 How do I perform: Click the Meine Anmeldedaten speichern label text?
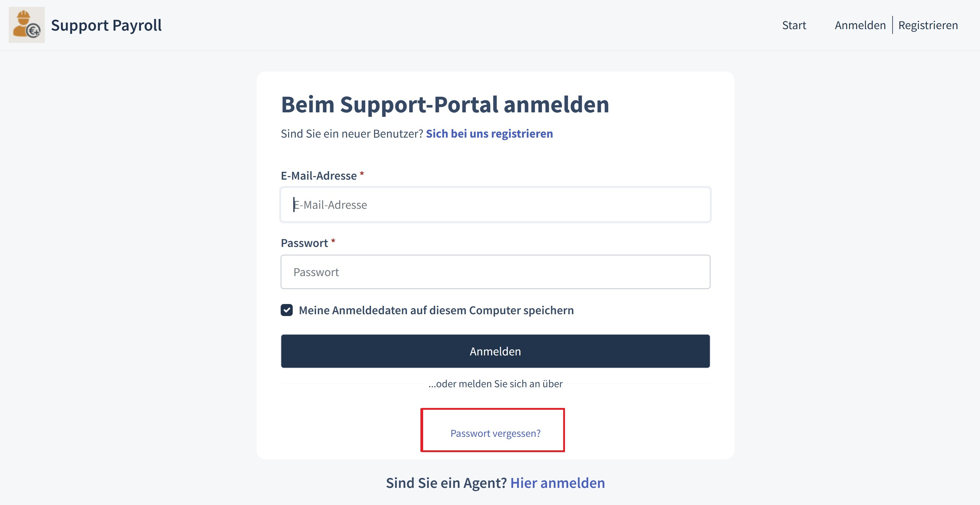click(436, 310)
